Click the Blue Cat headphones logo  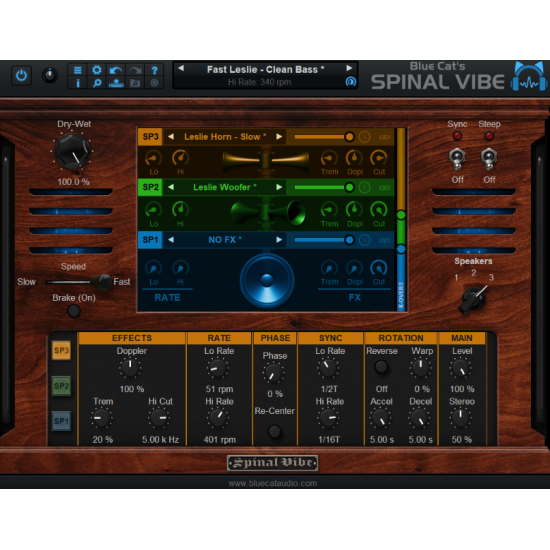pos(529,77)
